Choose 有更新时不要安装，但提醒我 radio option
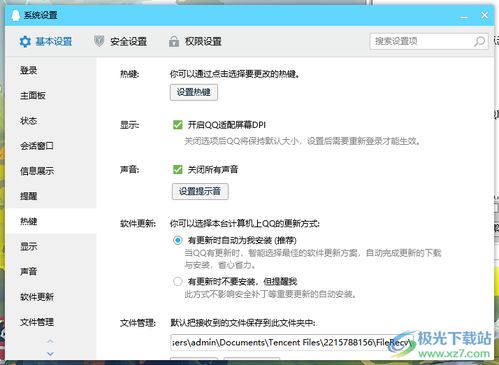499x365 pixels. [x=178, y=282]
